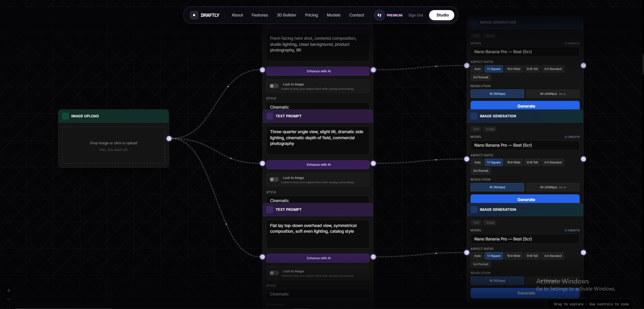Click the green Image Upload node icon
644x309 pixels.
pos(65,116)
